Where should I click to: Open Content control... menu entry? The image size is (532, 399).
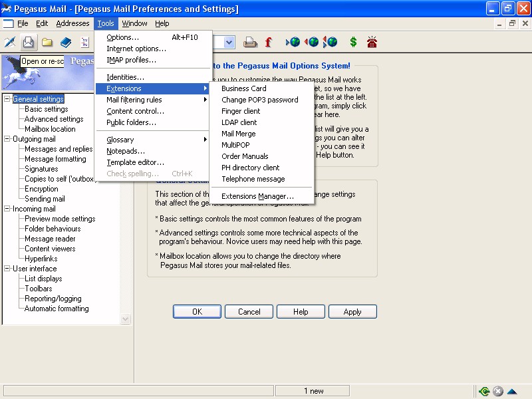(154, 111)
